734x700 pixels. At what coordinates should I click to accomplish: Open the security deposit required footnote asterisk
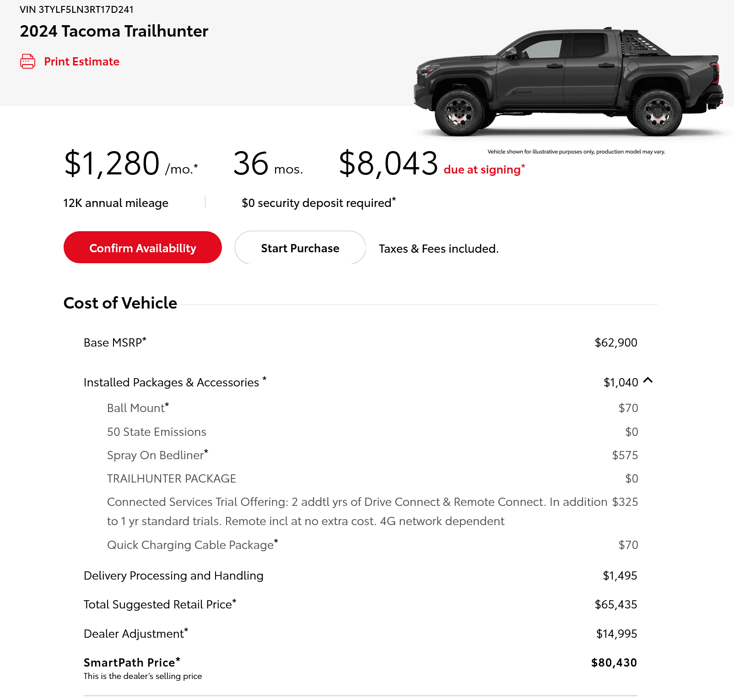pos(394,199)
